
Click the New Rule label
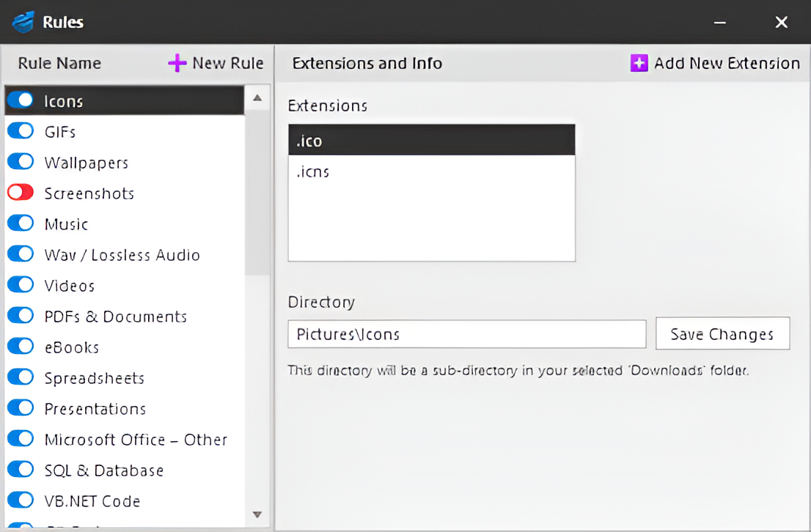point(227,63)
